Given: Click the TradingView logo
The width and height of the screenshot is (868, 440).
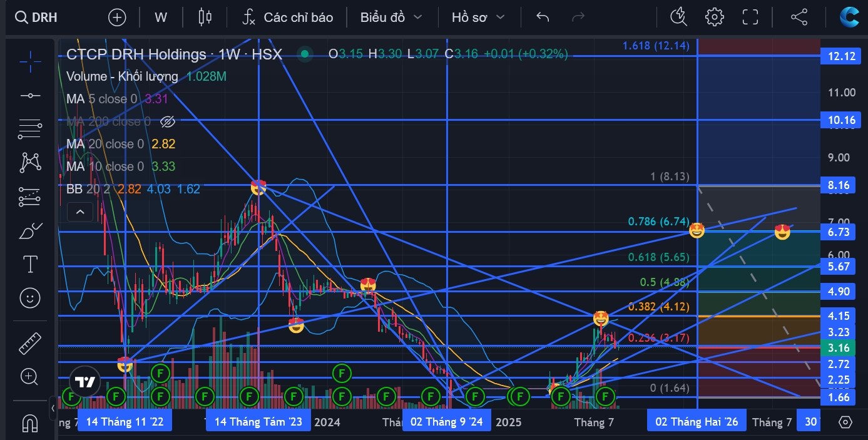Looking at the screenshot, I should click(84, 381).
